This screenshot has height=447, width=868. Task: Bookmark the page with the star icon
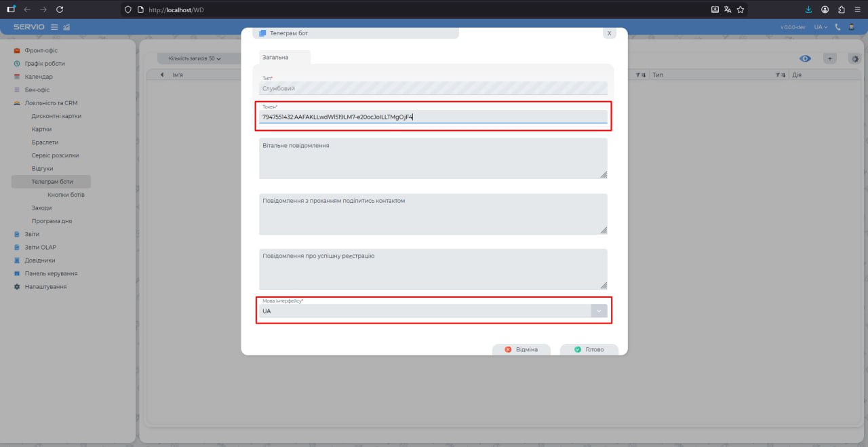click(x=741, y=9)
